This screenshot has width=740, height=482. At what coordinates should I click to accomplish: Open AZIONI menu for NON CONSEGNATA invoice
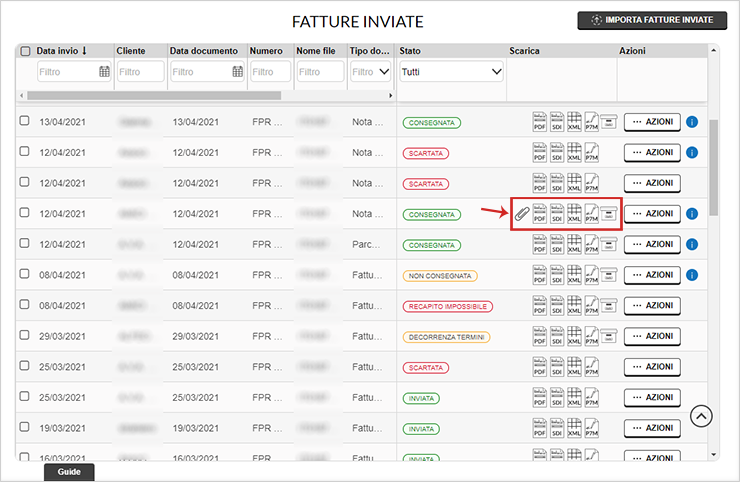point(652,275)
